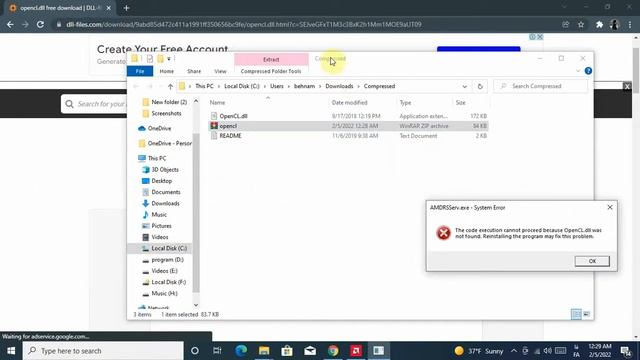The width and height of the screenshot is (640, 360).
Task: Open Downloads in navigation pane
Action: 160,203
